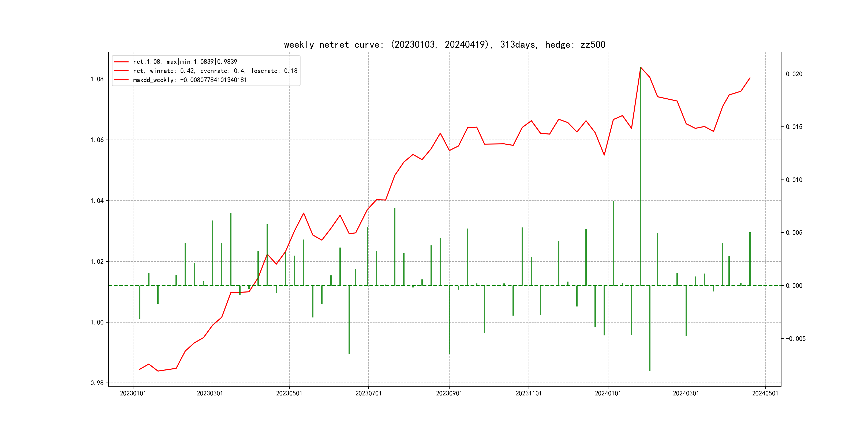
Task: Click the 0.020 right y-axis label
Action: pyautogui.click(x=794, y=74)
